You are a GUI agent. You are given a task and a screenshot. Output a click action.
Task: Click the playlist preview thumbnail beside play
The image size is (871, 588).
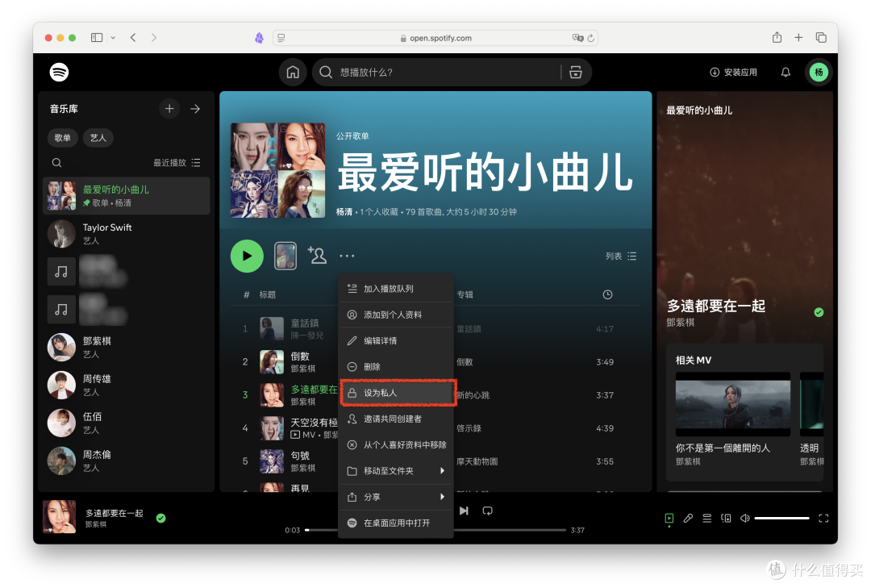(285, 256)
